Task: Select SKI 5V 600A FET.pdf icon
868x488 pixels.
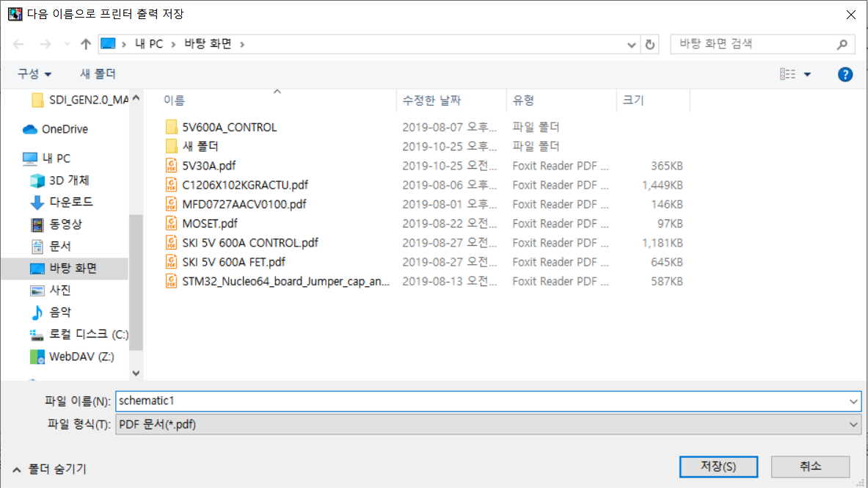Action: tap(172, 262)
